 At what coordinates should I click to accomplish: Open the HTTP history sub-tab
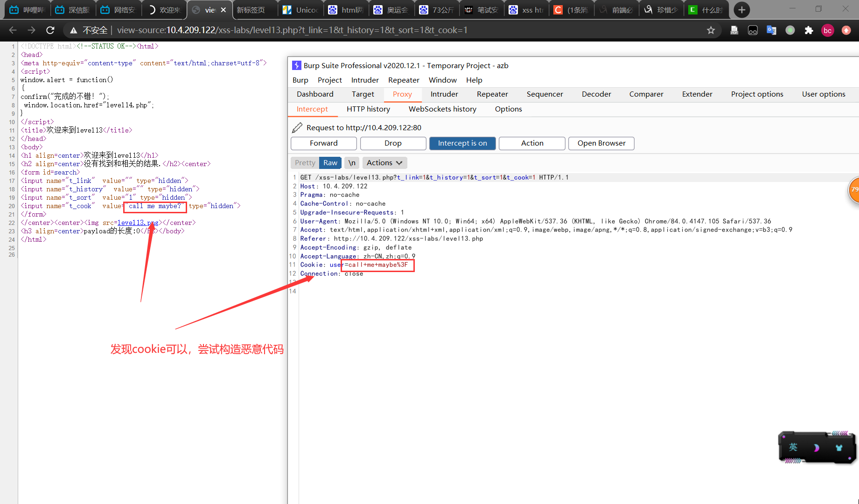coord(368,109)
